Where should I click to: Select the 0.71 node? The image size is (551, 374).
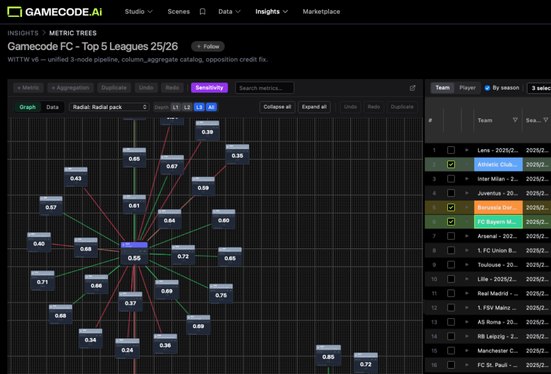[42, 280]
